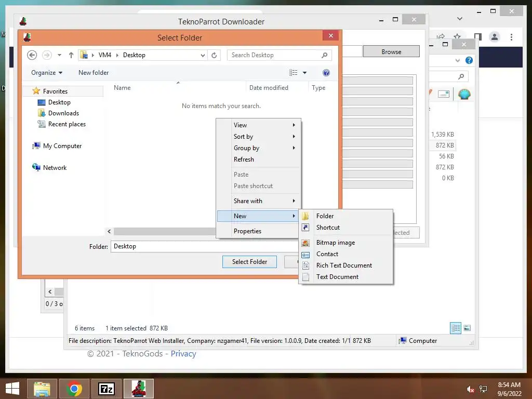
Task: Click New folder in the toolbar
Action: click(94, 73)
